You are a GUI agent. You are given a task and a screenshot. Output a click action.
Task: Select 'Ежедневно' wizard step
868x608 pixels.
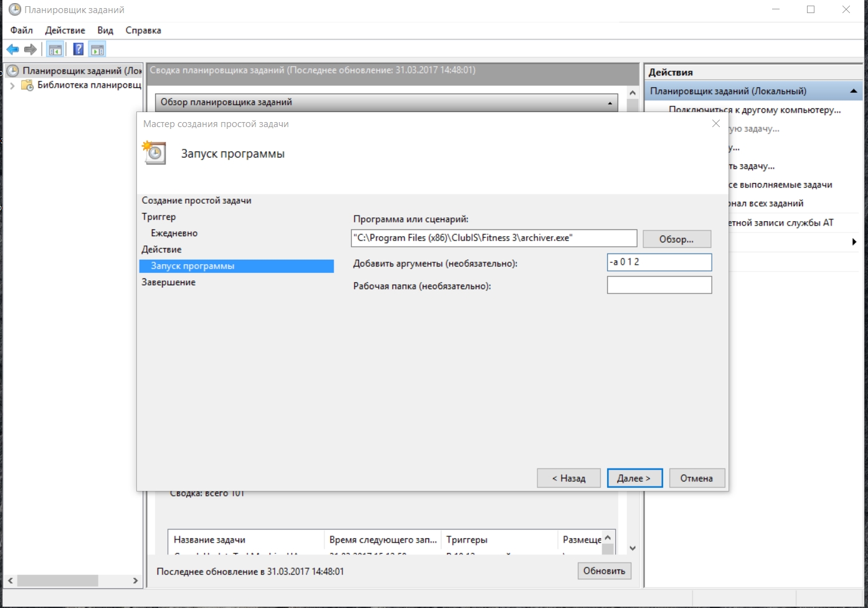pyautogui.click(x=174, y=233)
